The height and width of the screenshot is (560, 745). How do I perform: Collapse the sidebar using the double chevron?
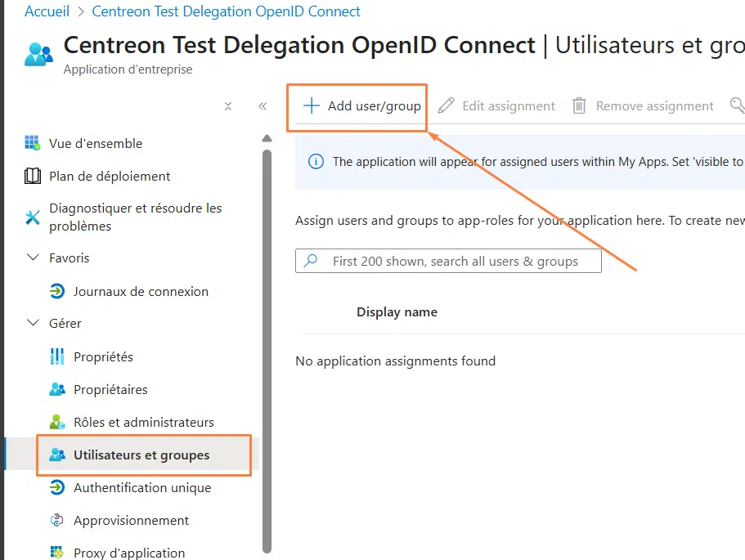point(263,105)
